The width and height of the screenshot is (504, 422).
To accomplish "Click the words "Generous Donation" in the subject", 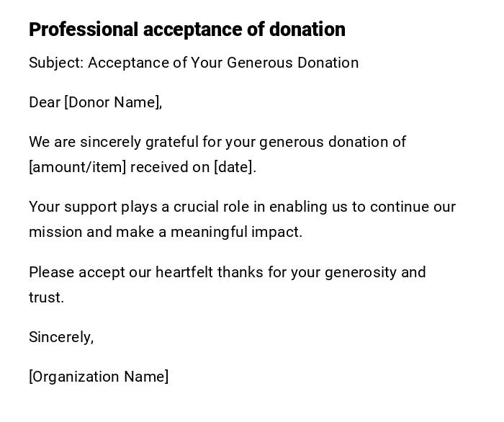I will [292, 63].
